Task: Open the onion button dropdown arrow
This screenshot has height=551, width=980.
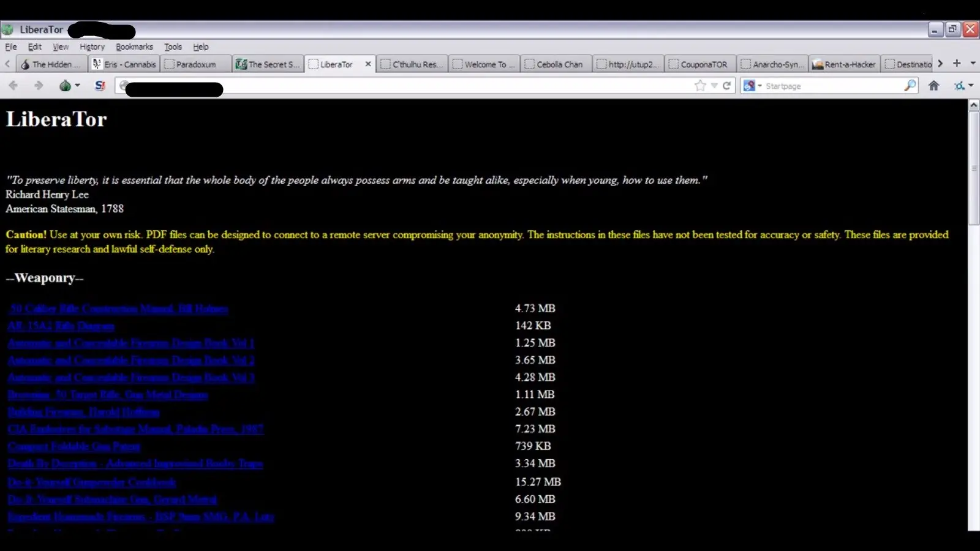Action: [77, 86]
